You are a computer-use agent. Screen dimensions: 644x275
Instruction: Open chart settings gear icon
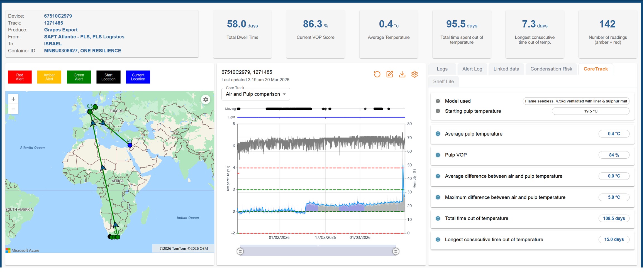(414, 74)
